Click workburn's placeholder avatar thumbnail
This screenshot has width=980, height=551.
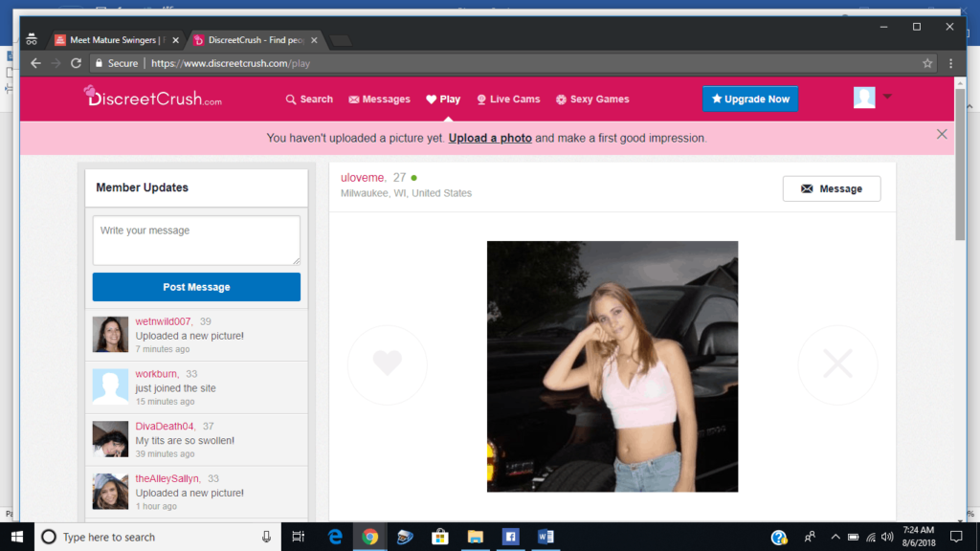point(111,386)
